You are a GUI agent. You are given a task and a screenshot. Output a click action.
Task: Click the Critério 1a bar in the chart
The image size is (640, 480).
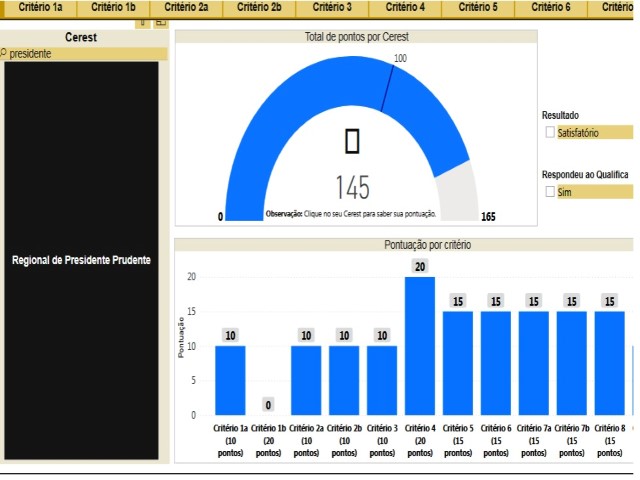click(230, 380)
